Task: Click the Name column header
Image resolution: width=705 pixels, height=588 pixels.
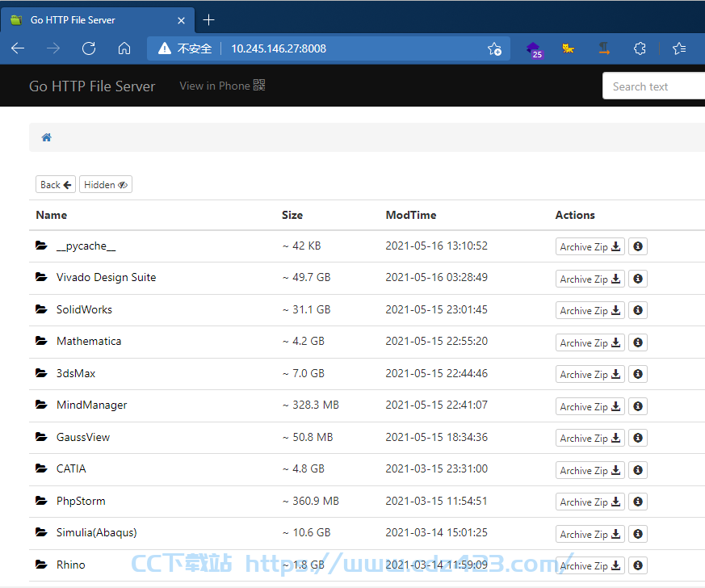Action: pos(52,216)
